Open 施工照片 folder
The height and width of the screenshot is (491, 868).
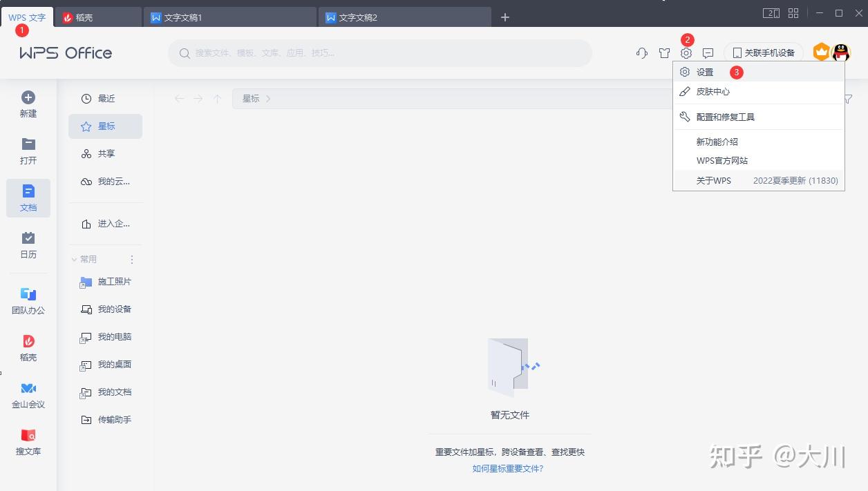(x=105, y=282)
